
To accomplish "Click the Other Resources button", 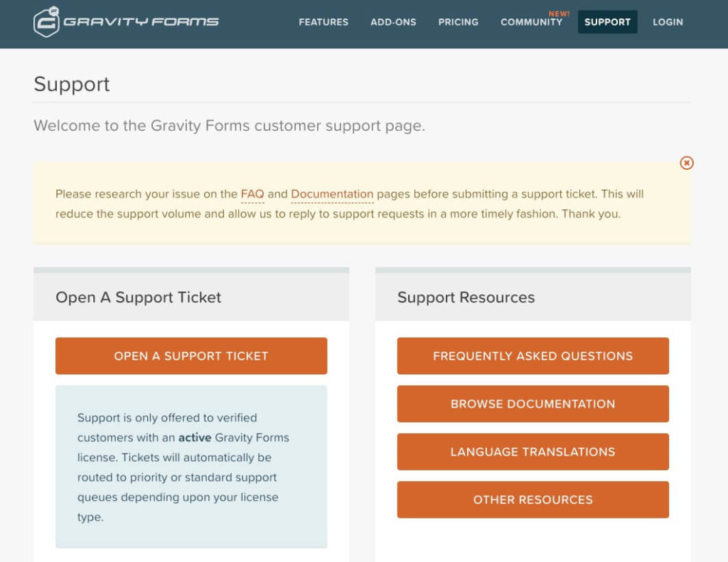I will click(533, 499).
